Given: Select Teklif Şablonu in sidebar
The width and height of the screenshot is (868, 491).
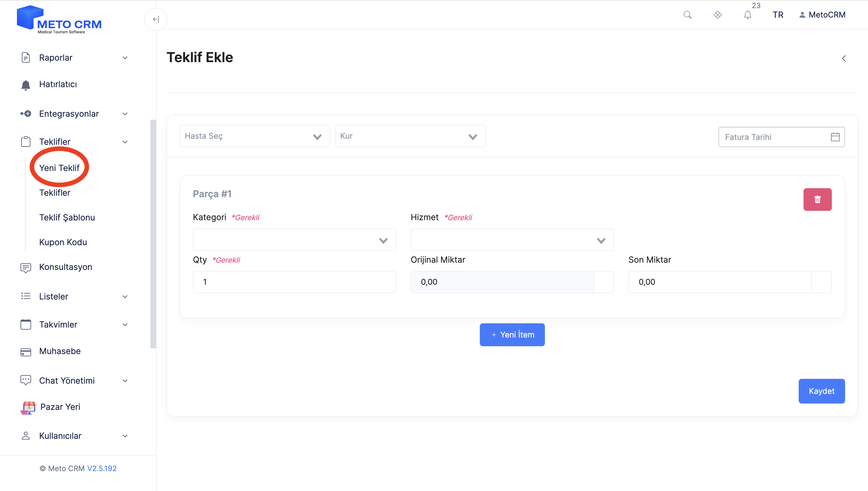Looking at the screenshot, I should point(67,217).
